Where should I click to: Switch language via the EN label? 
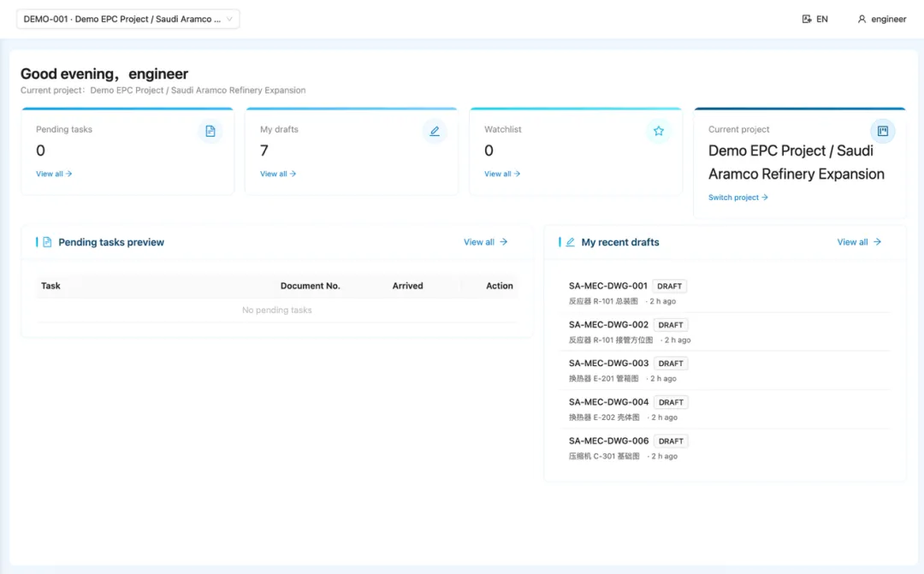click(822, 19)
